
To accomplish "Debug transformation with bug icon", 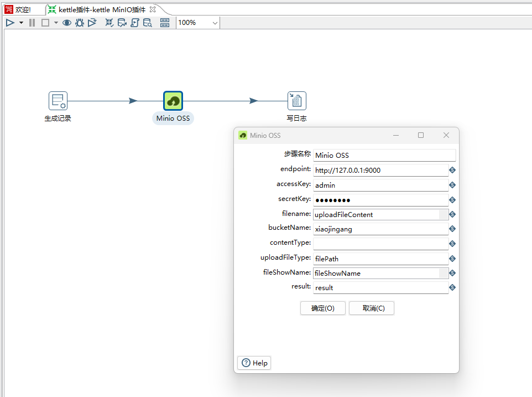I will click(80, 23).
